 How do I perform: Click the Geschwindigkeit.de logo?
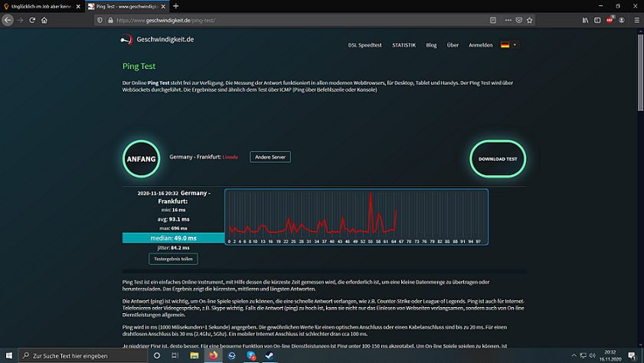[x=157, y=40]
